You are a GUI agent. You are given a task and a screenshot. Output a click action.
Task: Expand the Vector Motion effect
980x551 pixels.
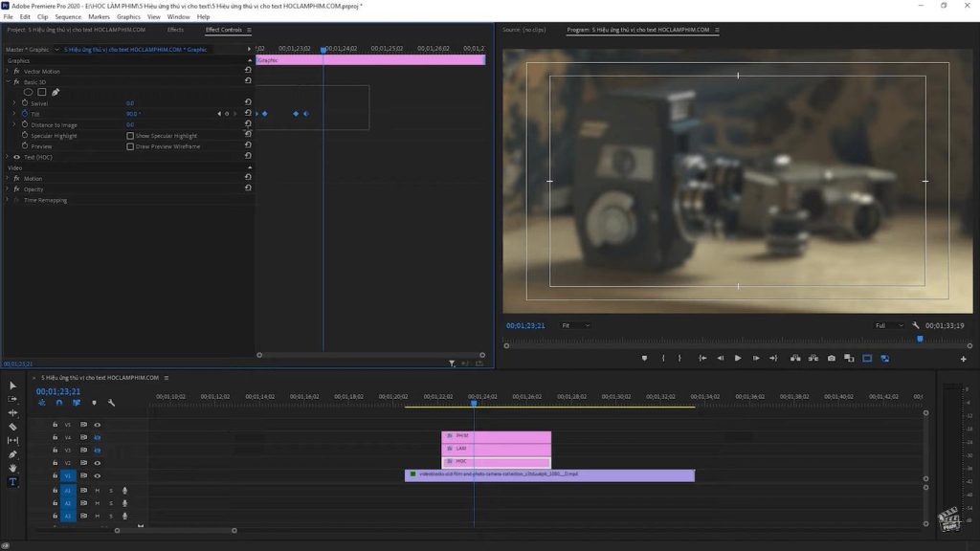pos(8,71)
